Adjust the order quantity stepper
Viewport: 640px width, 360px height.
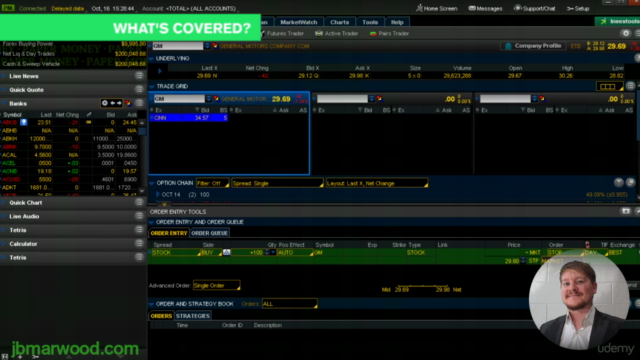click(x=267, y=253)
